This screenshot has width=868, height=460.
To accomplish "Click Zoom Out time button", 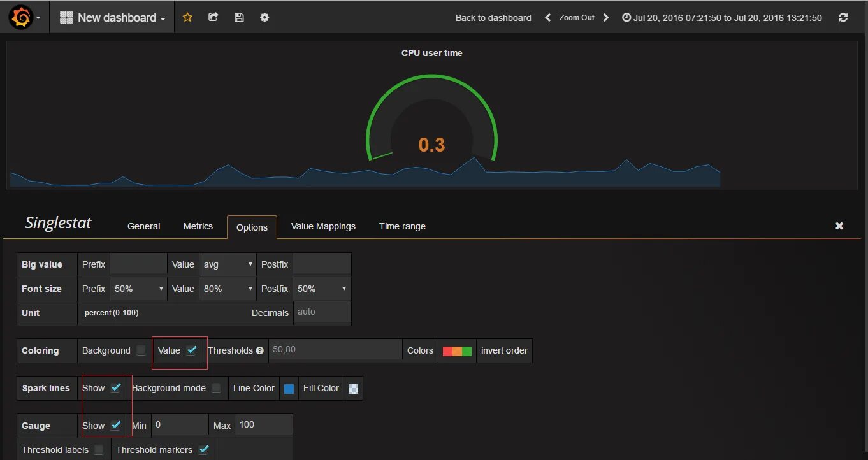I will click(577, 18).
